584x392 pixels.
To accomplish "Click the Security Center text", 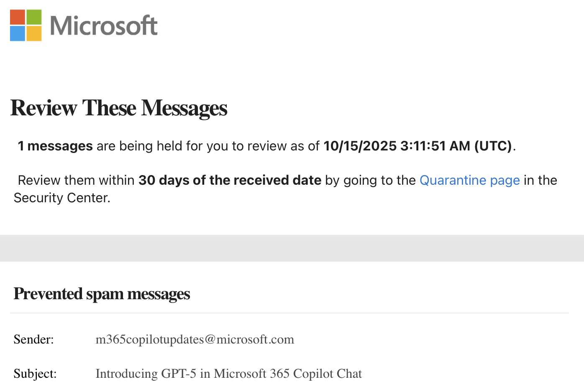I will (x=62, y=198).
